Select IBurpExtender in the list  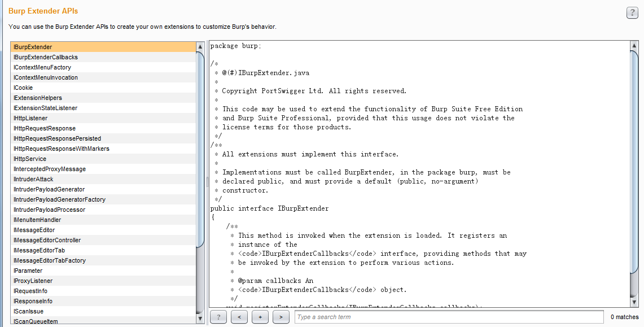click(x=103, y=47)
